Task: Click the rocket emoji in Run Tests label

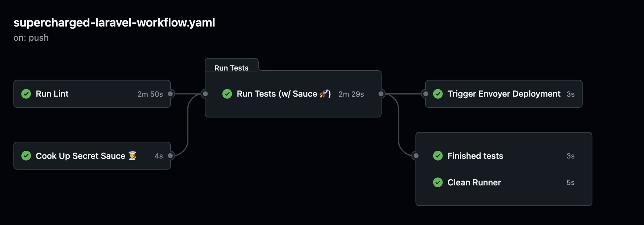Action: click(x=324, y=94)
